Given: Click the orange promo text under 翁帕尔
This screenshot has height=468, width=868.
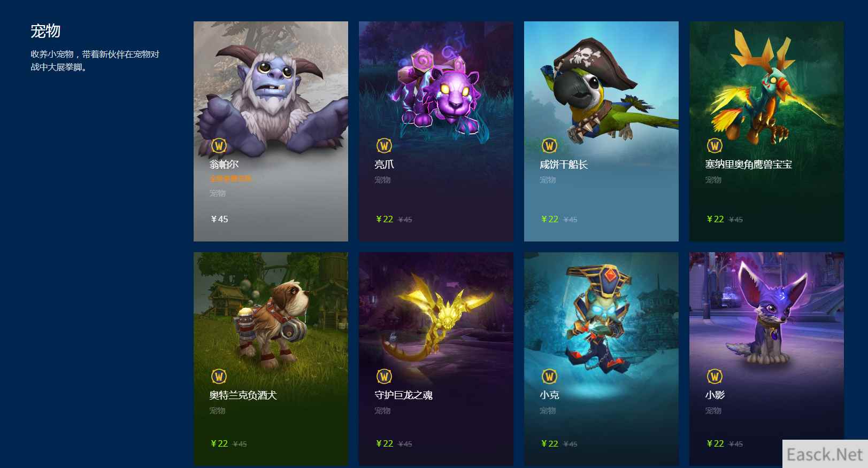Looking at the screenshot, I should tap(231, 178).
